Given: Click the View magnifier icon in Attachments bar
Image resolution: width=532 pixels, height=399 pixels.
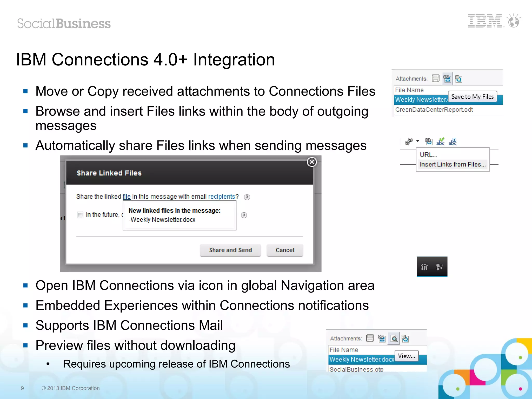Looking at the screenshot, I should tap(394, 339).
